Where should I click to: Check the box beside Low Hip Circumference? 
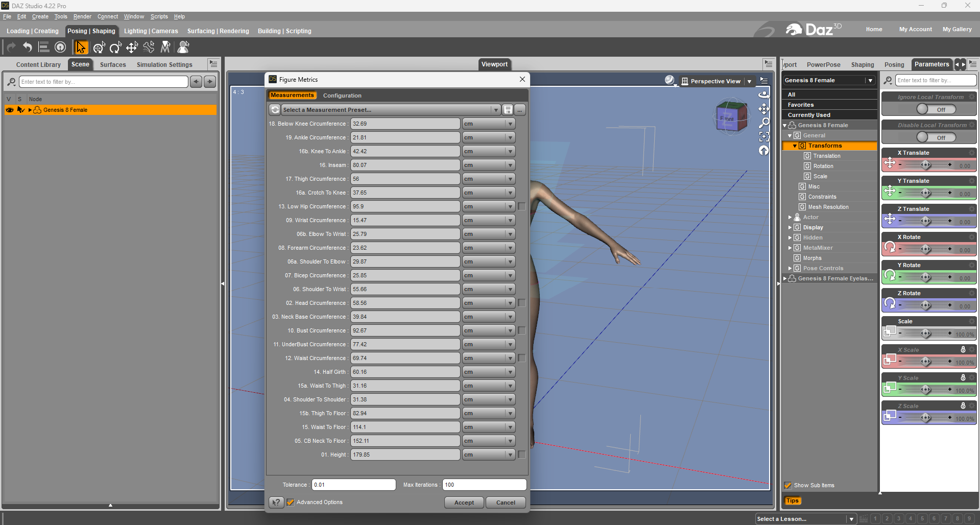point(522,206)
